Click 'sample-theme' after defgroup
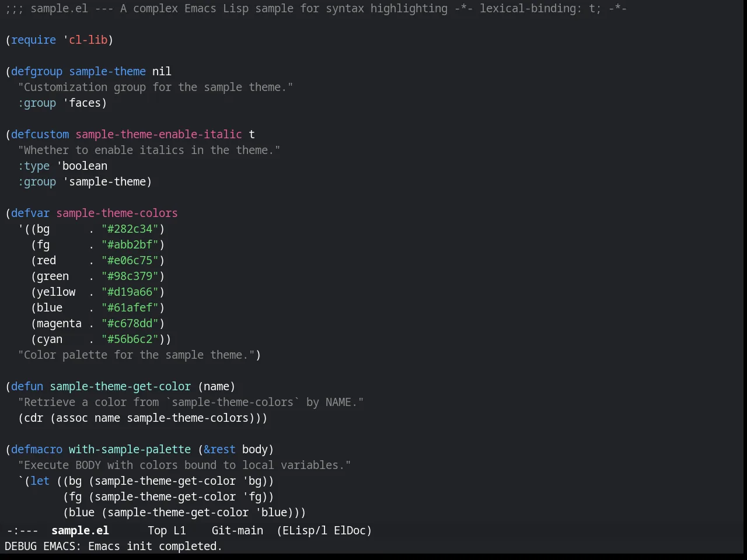The height and width of the screenshot is (560, 747). (x=107, y=71)
